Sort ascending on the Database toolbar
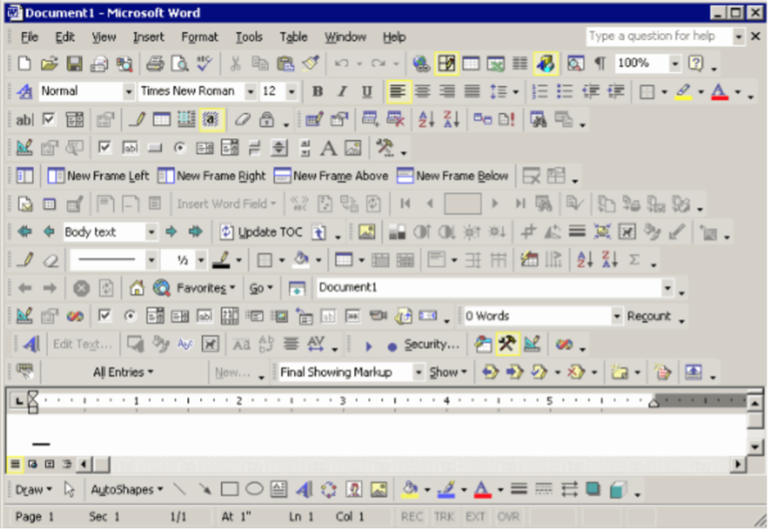This screenshot has height=532, width=771. click(x=426, y=120)
